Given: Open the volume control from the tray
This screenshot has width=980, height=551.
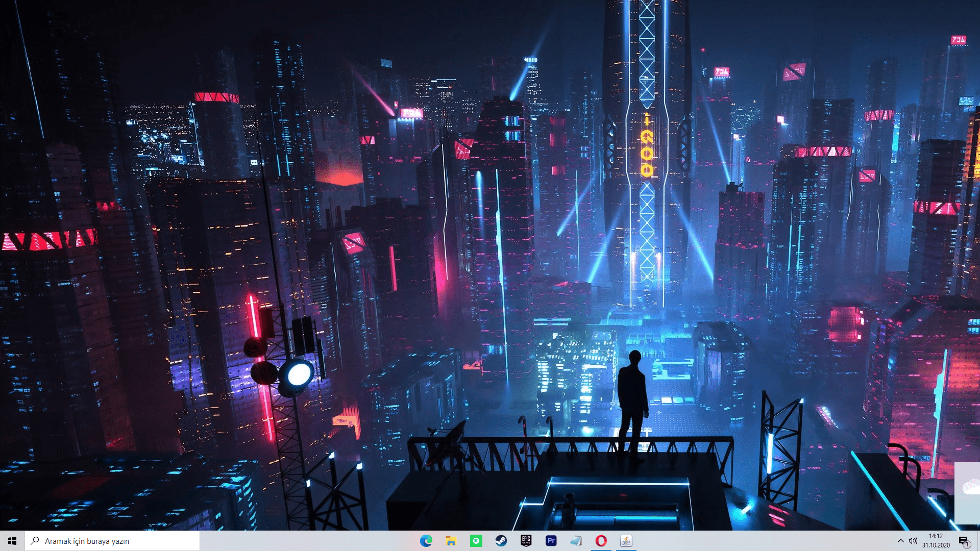Looking at the screenshot, I should click(x=913, y=541).
